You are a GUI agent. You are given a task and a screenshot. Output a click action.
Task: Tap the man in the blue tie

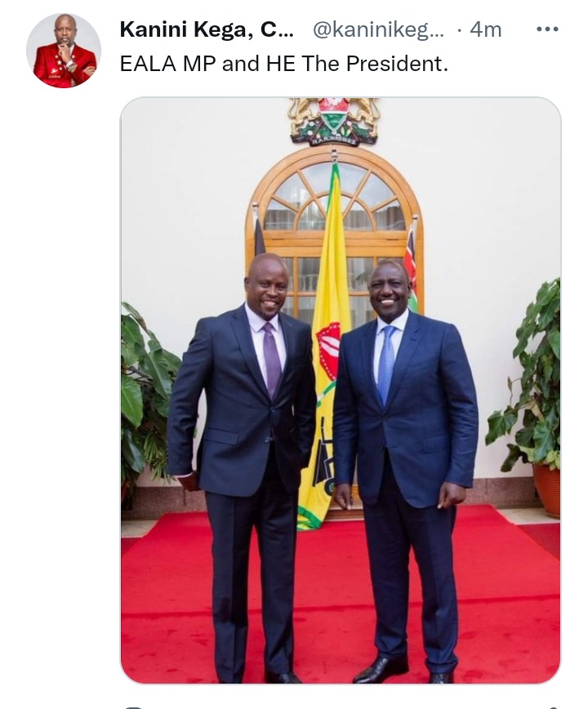(x=405, y=470)
